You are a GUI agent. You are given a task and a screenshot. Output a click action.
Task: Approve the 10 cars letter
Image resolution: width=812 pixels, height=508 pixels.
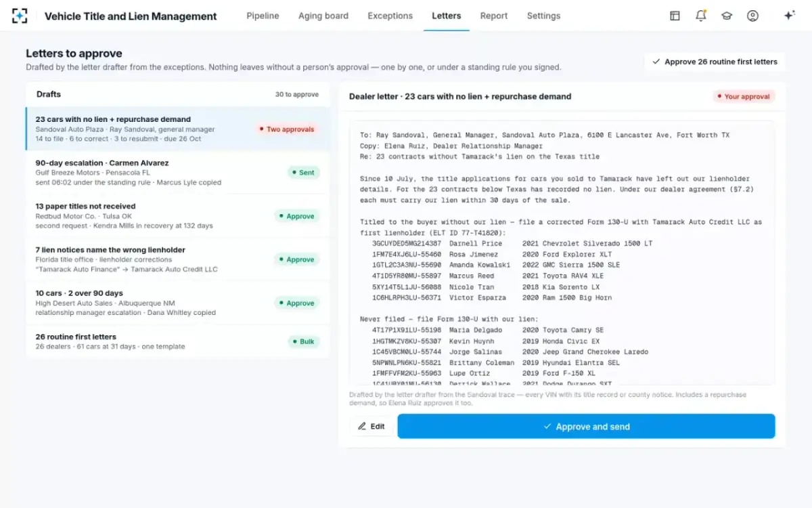[297, 303]
